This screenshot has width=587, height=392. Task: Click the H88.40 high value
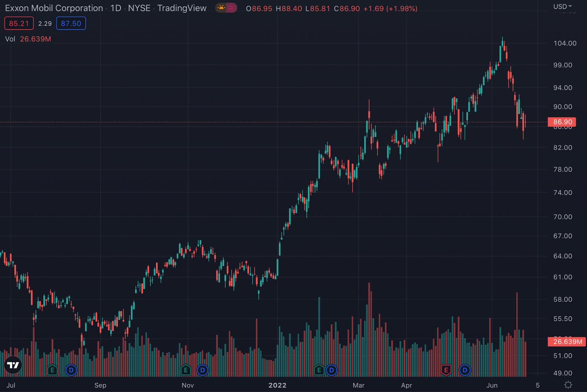click(x=289, y=8)
